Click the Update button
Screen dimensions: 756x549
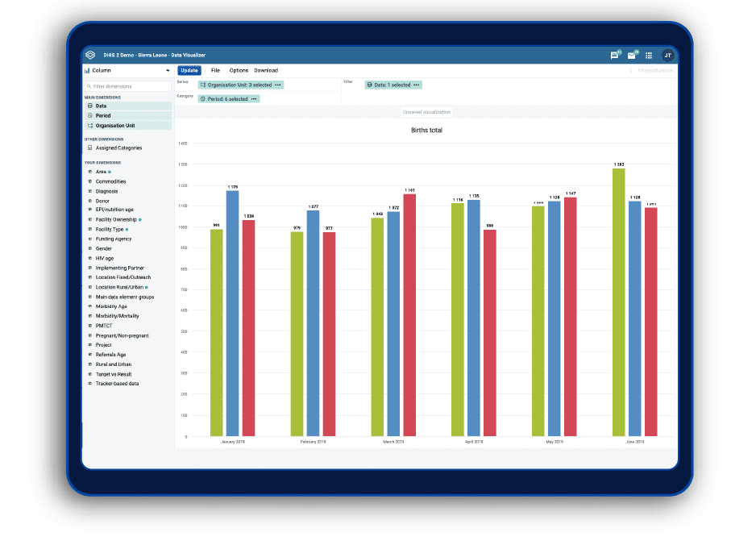pos(189,70)
